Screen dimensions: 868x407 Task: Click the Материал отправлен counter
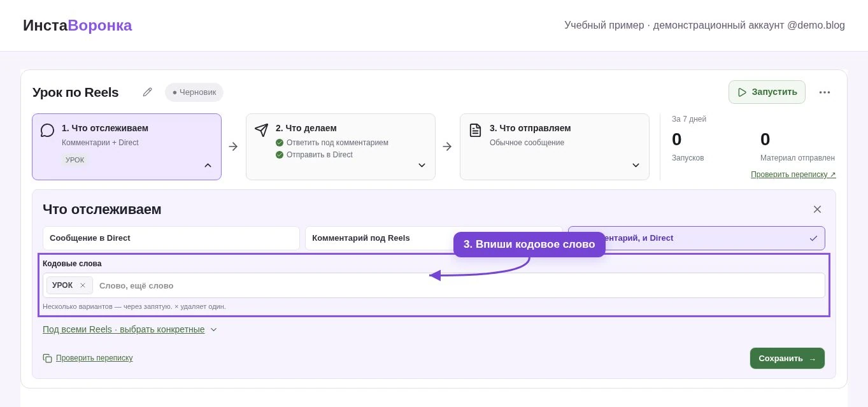[x=797, y=146]
